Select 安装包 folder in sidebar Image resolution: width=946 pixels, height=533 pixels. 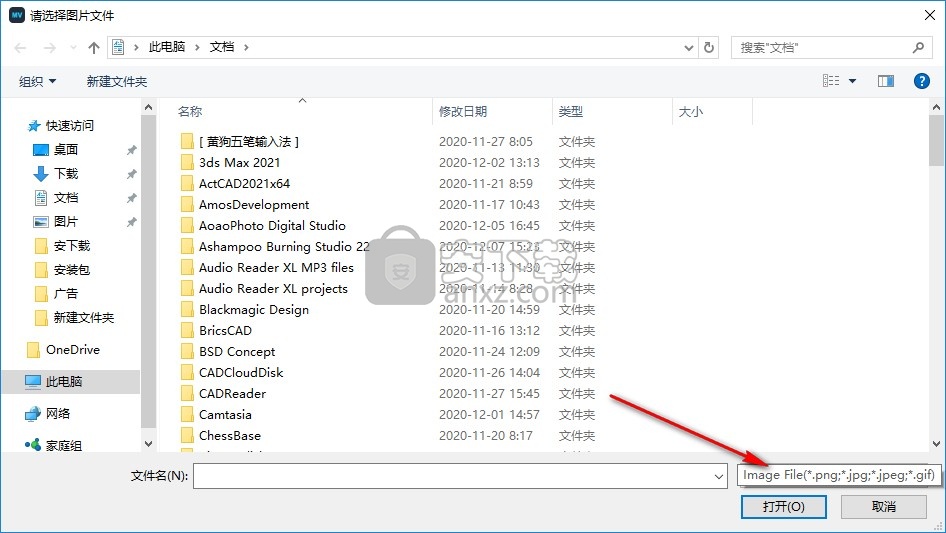click(71, 270)
